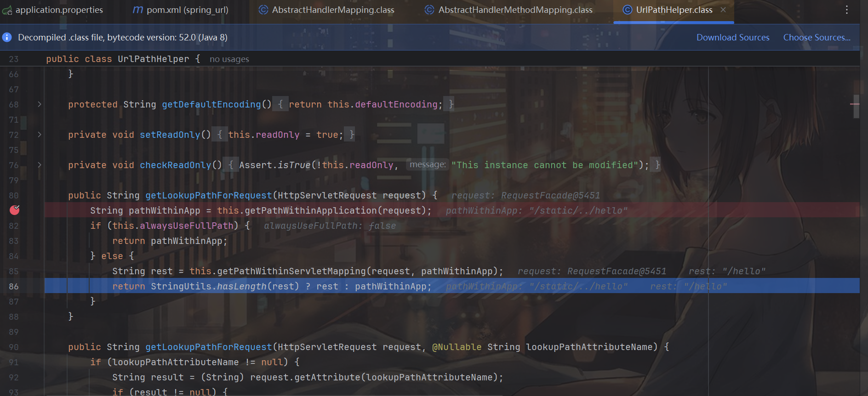868x396 pixels.
Task: Click the class icon beside UrlPathHelper.class
Action: tap(627, 10)
